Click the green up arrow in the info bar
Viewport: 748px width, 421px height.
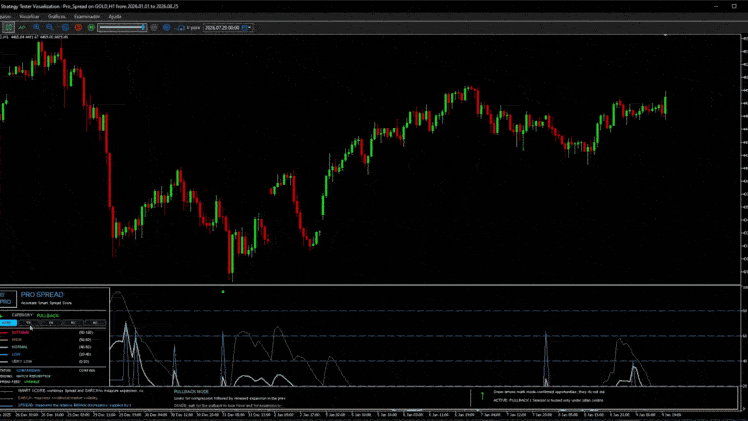click(482, 396)
